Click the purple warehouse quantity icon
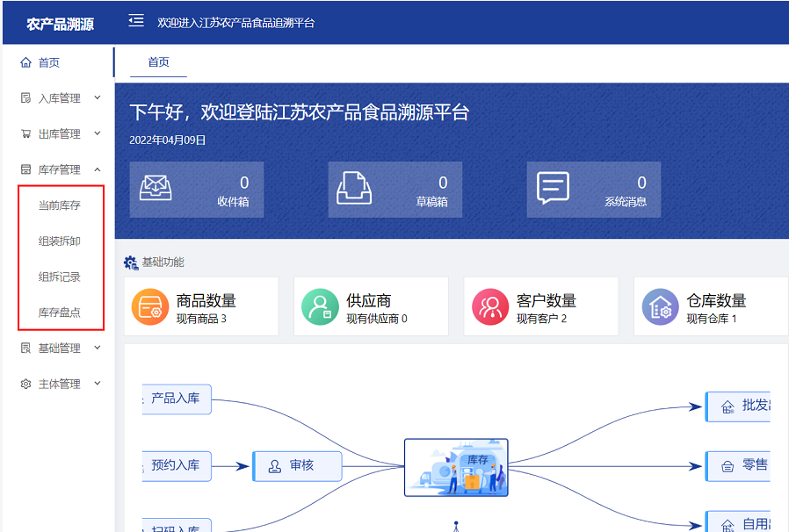Screen dimensions: 789x532 tap(660, 307)
